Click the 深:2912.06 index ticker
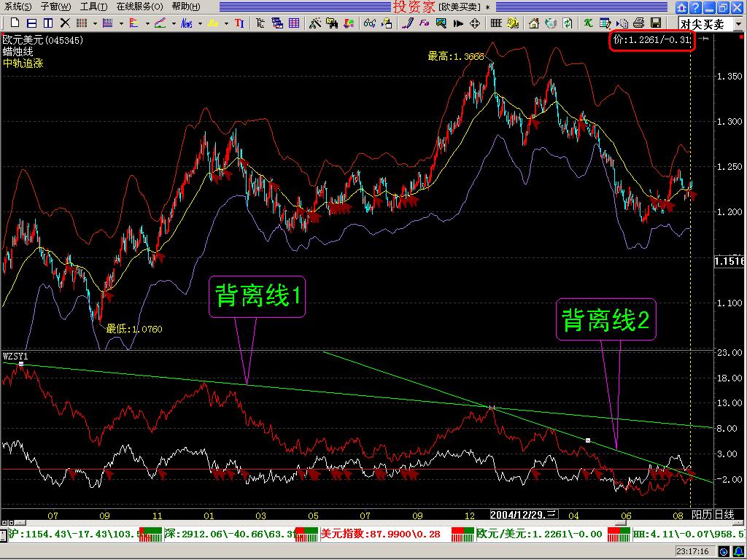The width and height of the screenshot is (747, 560). click(228, 534)
